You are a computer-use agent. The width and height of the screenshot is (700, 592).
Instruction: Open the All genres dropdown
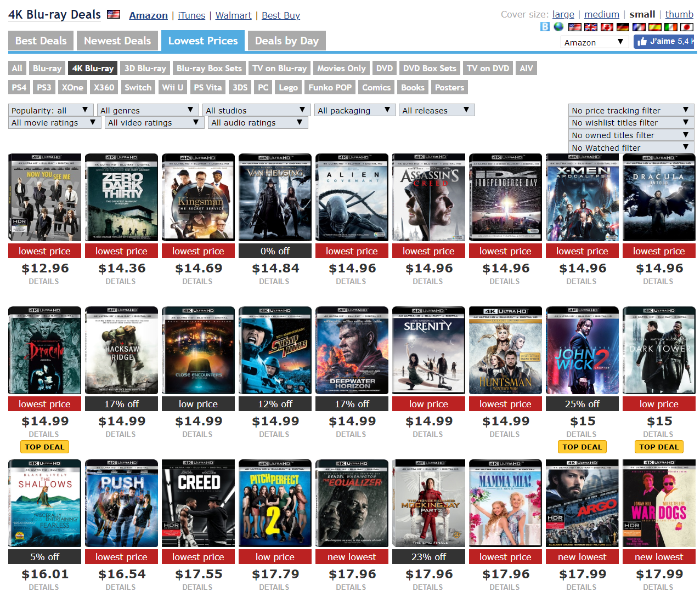148,110
